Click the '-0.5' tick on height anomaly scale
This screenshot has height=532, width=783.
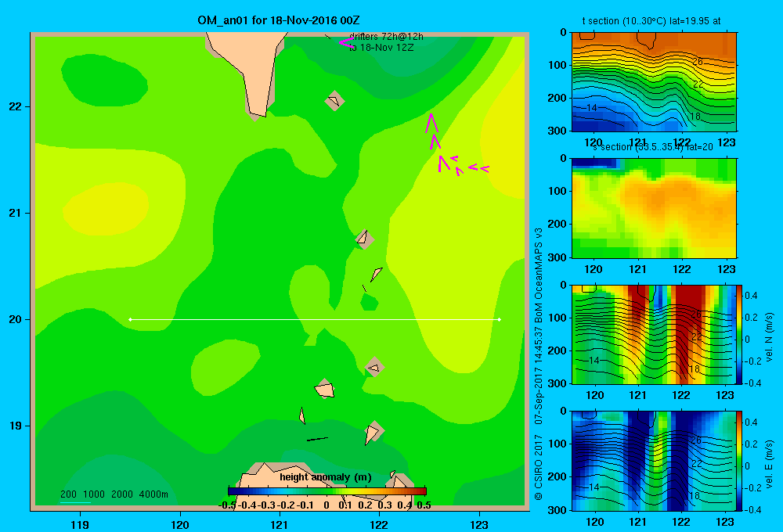228,505
